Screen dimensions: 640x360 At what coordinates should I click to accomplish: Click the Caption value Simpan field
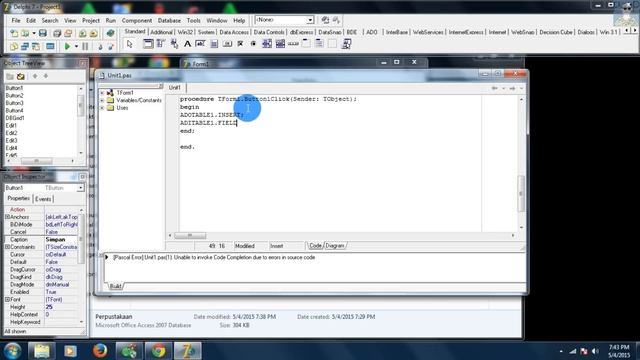pos(61,240)
